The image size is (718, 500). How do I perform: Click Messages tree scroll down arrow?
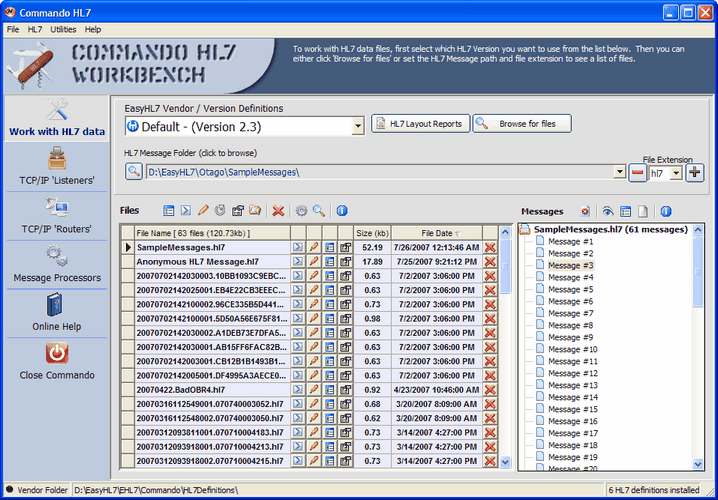tap(698, 464)
